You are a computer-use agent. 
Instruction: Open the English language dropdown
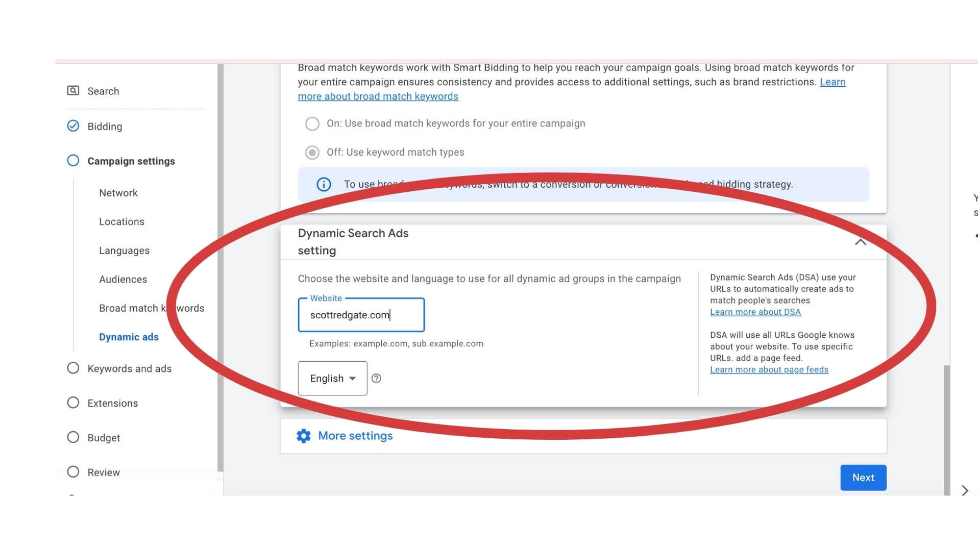click(x=332, y=379)
